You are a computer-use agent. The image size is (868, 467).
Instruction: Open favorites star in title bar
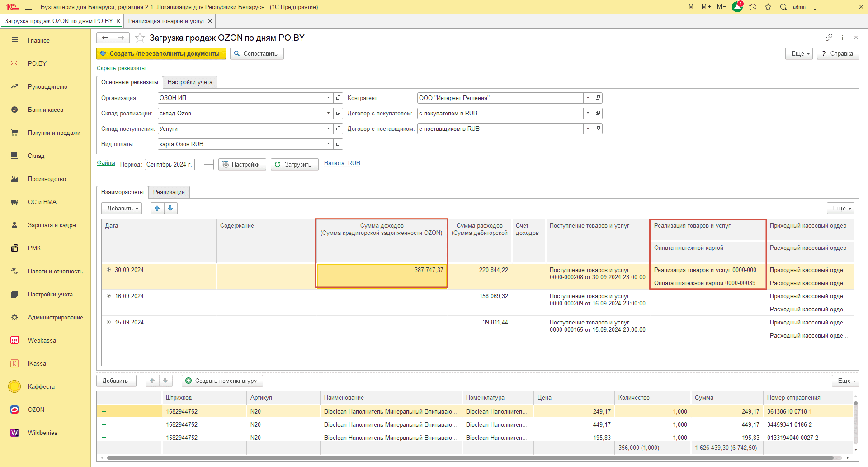pyautogui.click(x=768, y=7)
